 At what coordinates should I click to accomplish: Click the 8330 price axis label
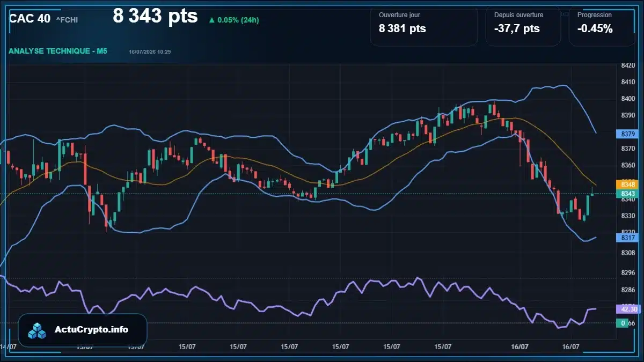(x=628, y=216)
